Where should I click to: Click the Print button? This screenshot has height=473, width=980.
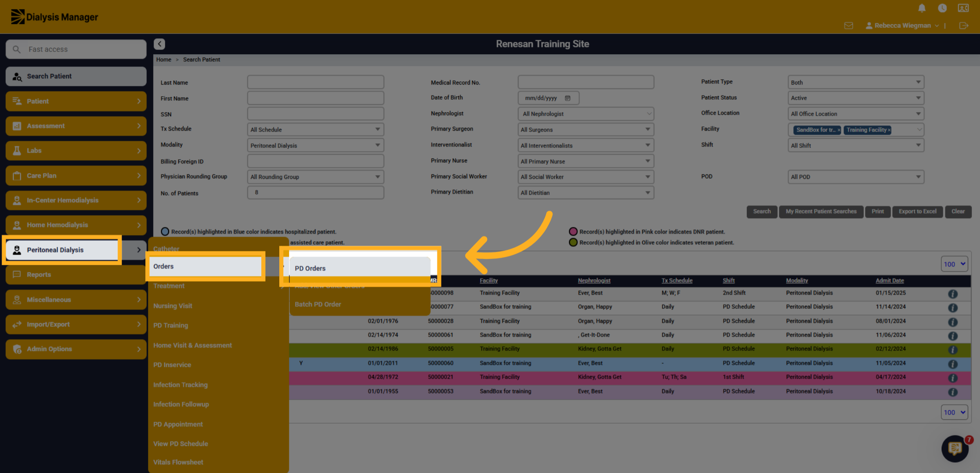click(x=878, y=211)
